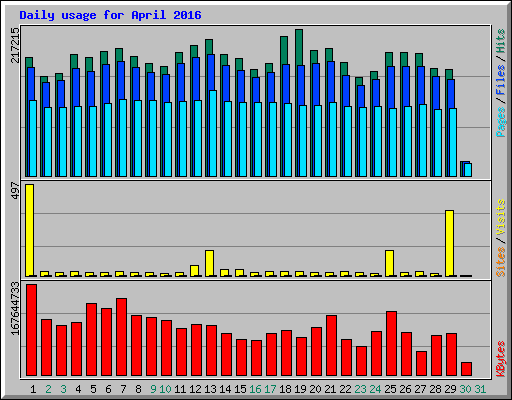Click the yellow visits bar for day 29
Viewport: 512px width, 400px height.
point(450,243)
